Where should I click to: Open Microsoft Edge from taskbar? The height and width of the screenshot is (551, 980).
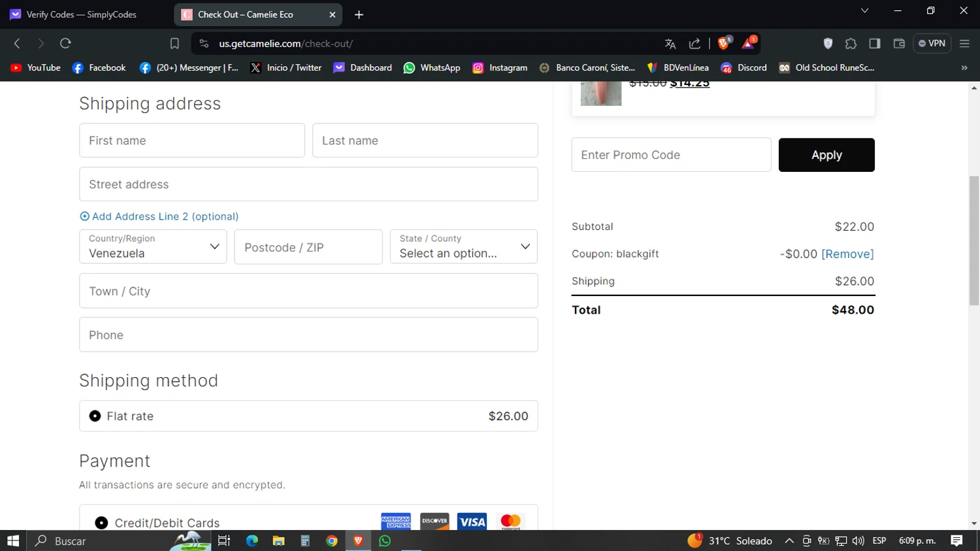coord(252,541)
